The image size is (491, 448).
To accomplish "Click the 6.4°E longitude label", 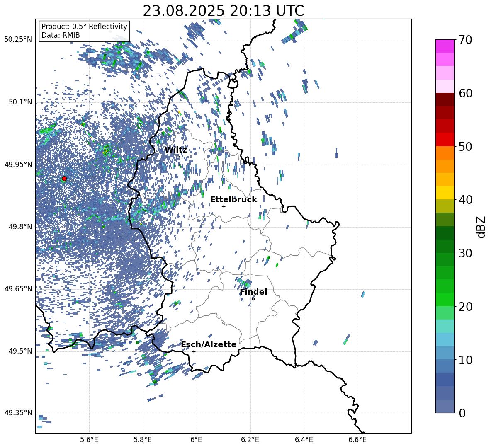I will coord(304,440).
